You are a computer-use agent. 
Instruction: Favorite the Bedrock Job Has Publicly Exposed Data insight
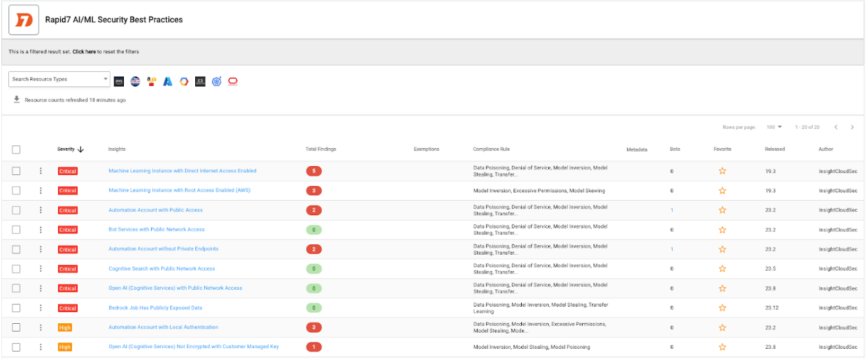[x=722, y=308]
